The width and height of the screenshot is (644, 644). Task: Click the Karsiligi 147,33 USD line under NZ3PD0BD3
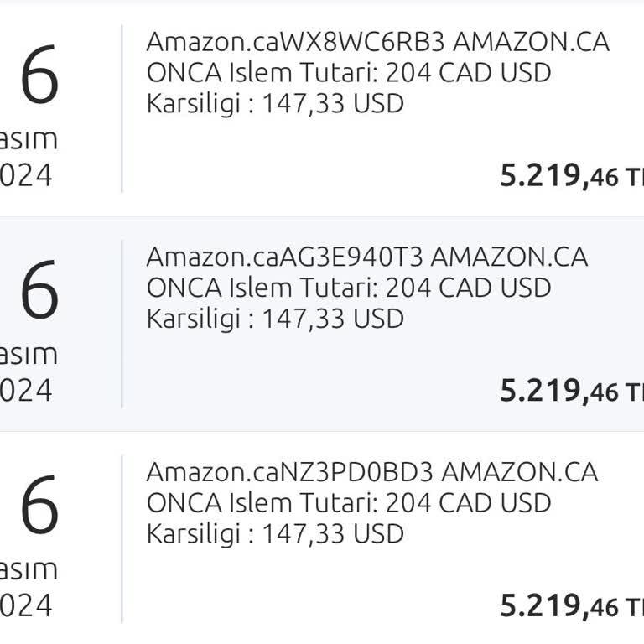275,534
